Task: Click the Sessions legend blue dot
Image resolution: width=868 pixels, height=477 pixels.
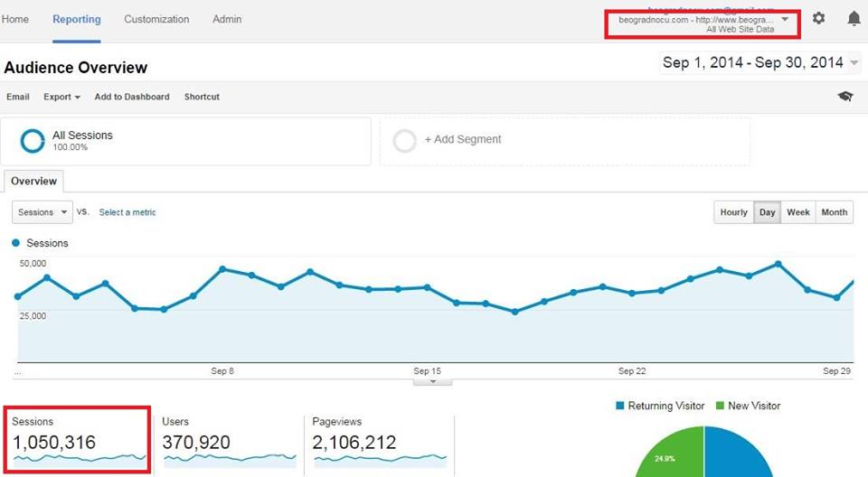Action: click(16, 243)
